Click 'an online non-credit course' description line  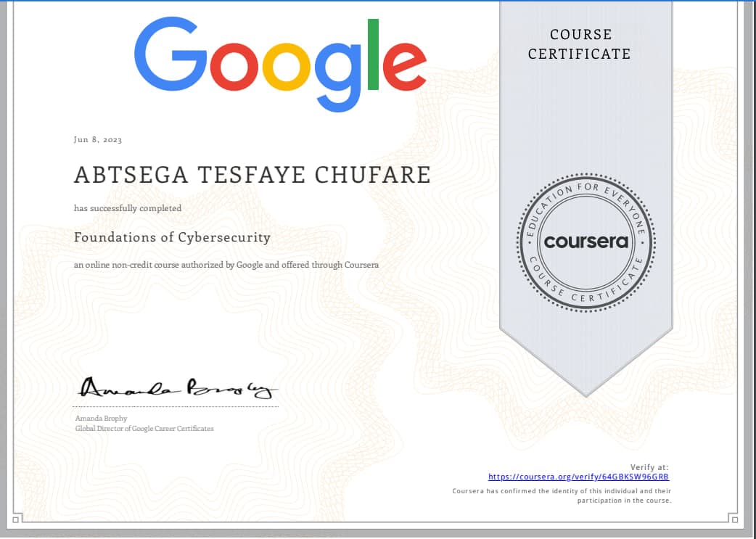click(x=226, y=265)
